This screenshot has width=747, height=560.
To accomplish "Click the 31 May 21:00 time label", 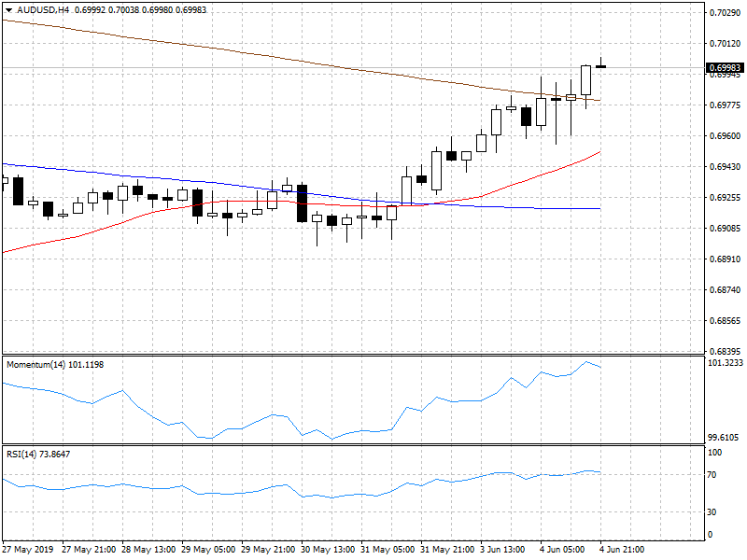I will coord(444,550).
